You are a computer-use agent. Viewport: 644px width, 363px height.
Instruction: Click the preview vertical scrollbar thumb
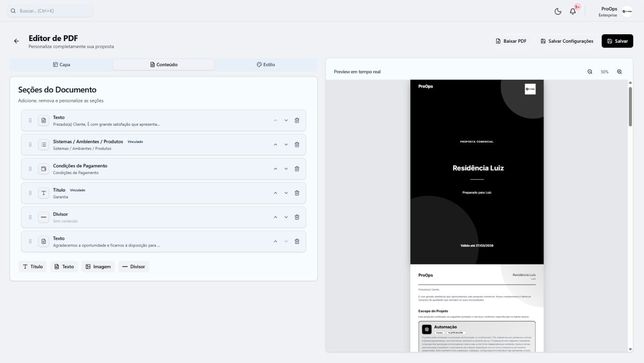(630, 106)
